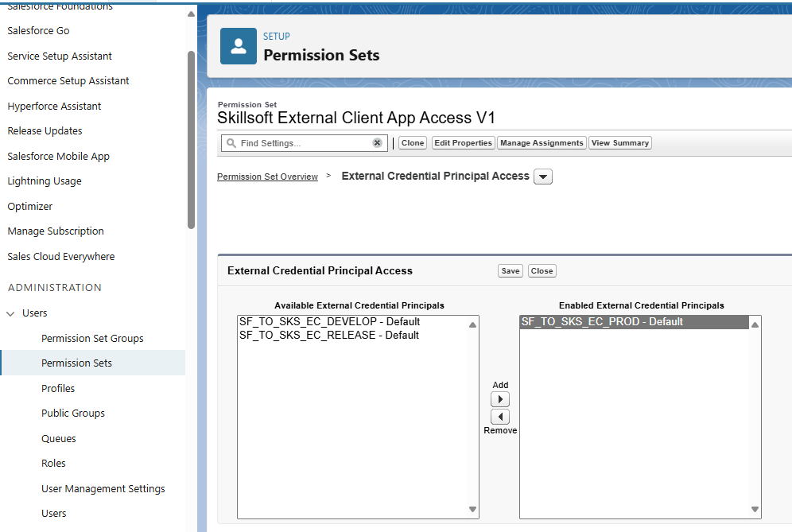Open Lightning Usage
The width and height of the screenshot is (792, 532).
click(x=45, y=181)
